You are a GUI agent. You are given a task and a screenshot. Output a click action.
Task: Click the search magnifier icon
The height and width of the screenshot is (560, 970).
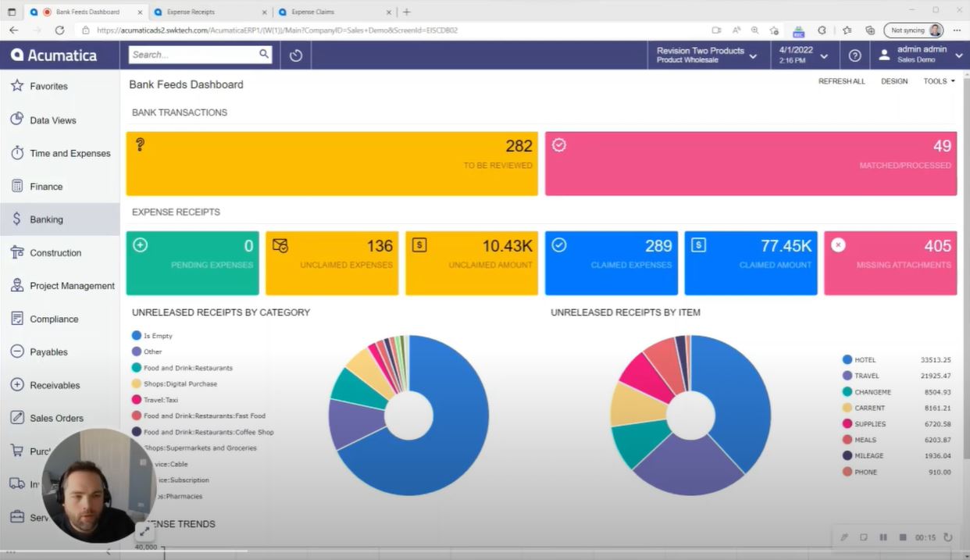click(x=264, y=55)
